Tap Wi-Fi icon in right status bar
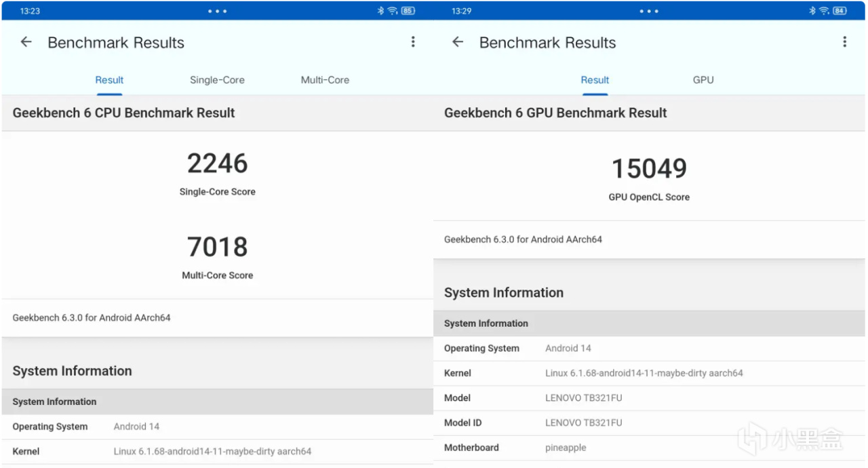This screenshot has height=468, width=868. tap(824, 11)
